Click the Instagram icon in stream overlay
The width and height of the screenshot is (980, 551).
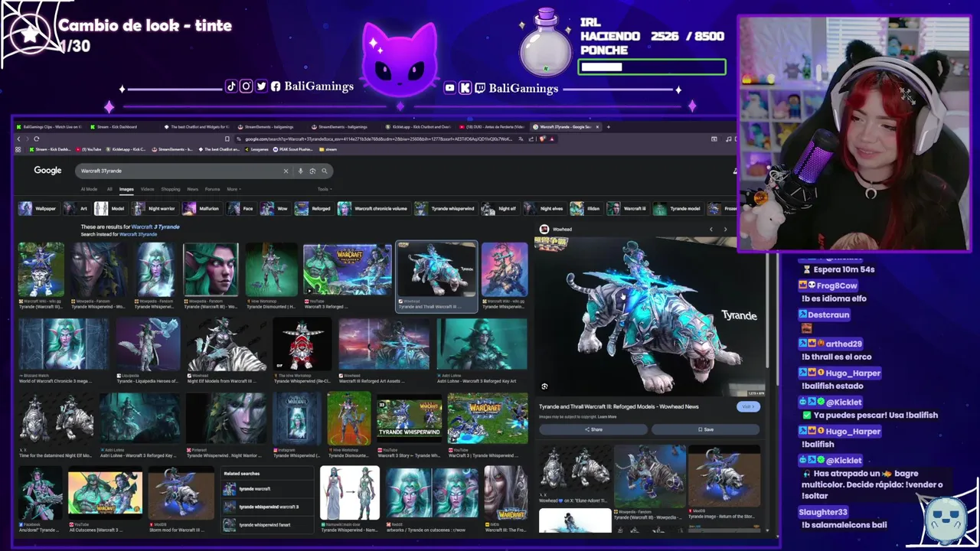tap(246, 86)
